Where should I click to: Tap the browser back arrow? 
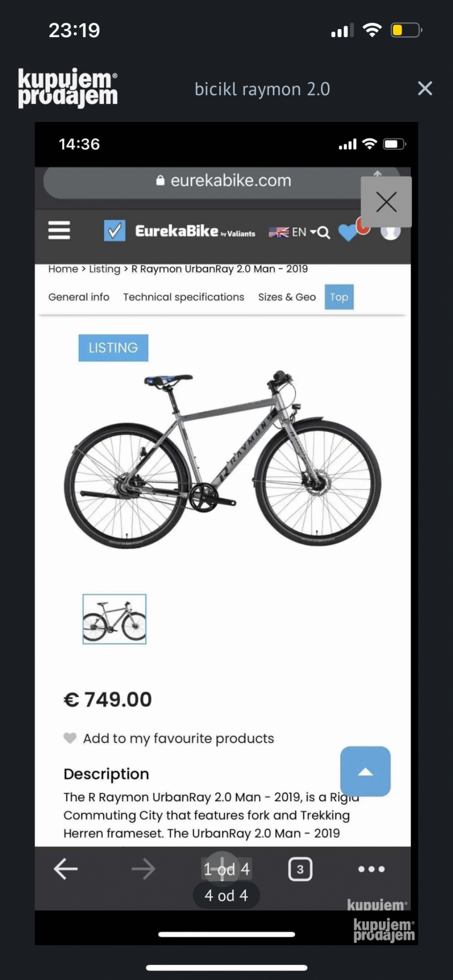coord(66,869)
